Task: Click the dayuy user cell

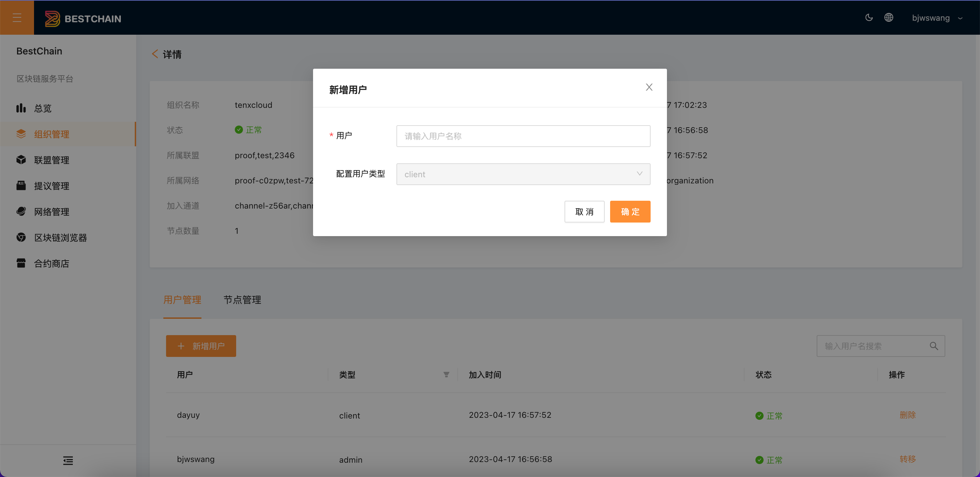Action: [x=188, y=415]
